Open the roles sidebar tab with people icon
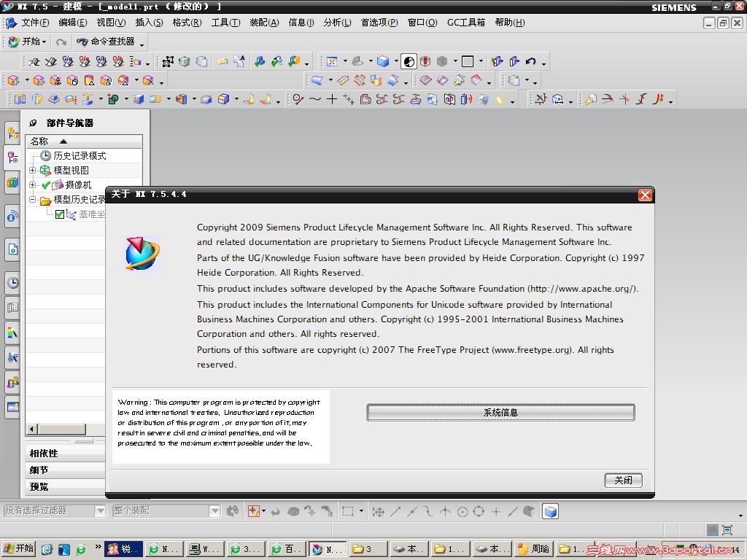Screen dimensions: 747x560 tap(13, 382)
